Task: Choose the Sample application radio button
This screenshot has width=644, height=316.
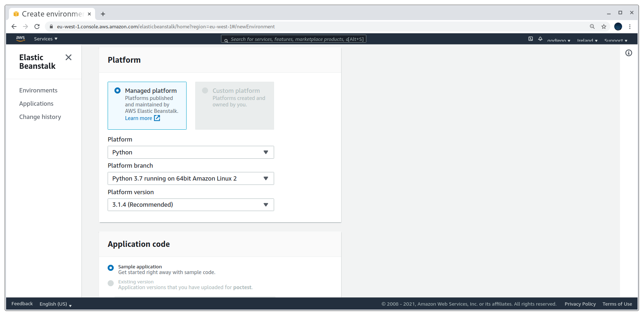Action: click(x=111, y=268)
